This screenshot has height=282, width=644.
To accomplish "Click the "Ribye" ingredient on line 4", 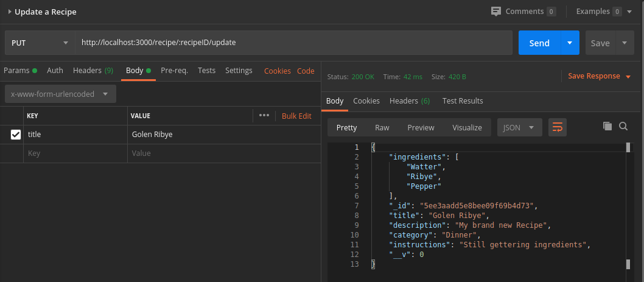I will point(424,177).
